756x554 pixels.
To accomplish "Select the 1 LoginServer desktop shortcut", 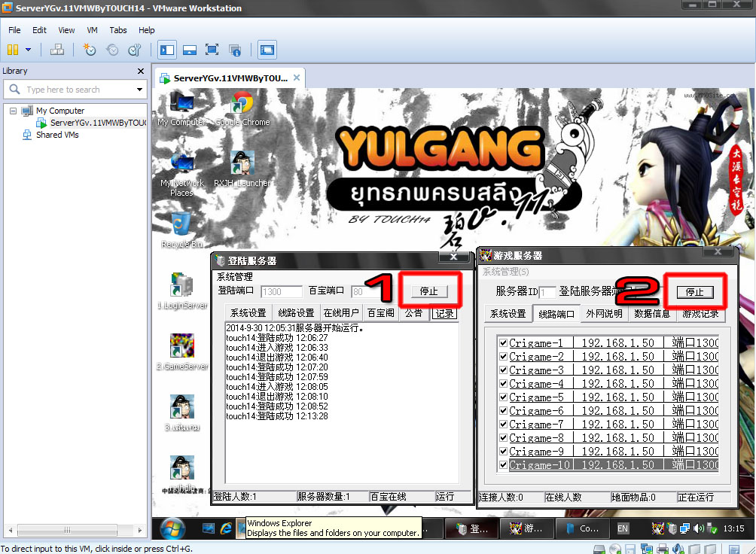I will tap(181, 291).
